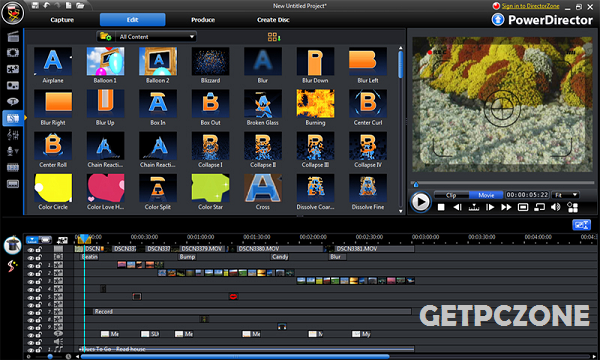This screenshot has width=600, height=360.
Task: Save the project with the floppy icon
Action: click(35, 5)
